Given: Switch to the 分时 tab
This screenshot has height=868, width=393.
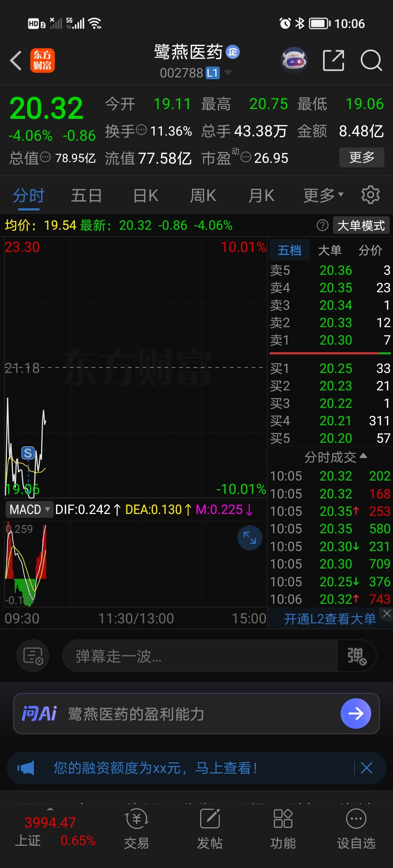Looking at the screenshot, I should pyautogui.click(x=29, y=196).
